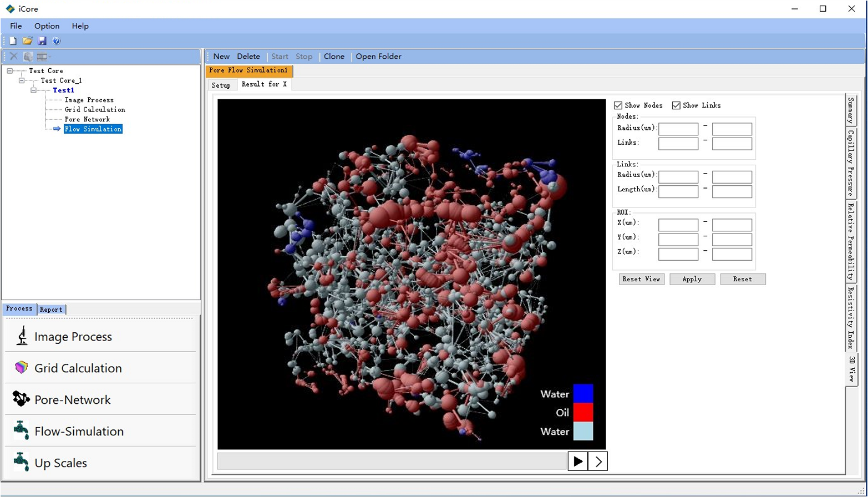Open help via the blue question mark icon

[57, 41]
